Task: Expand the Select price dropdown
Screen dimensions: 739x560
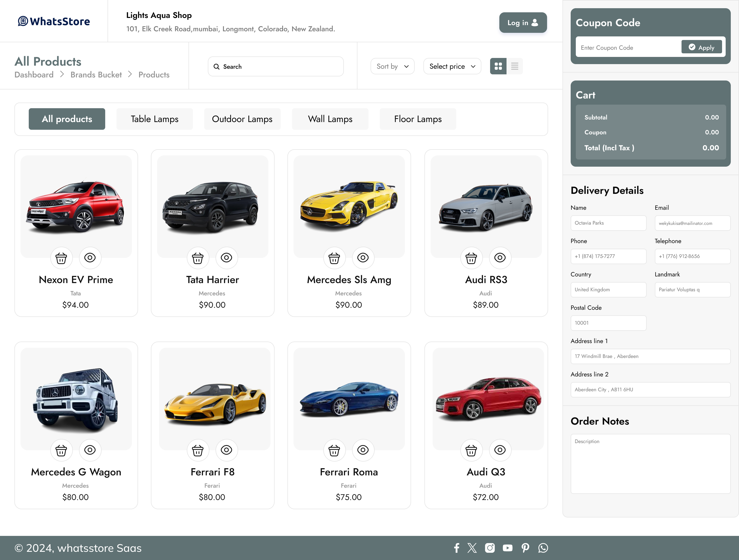Action: coord(452,66)
